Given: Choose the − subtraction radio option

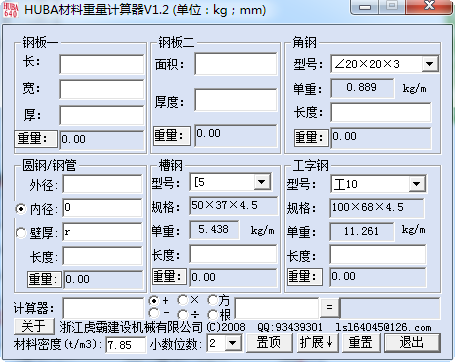Looking at the screenshot, I should pyautogui.click(x=154, y=313).
